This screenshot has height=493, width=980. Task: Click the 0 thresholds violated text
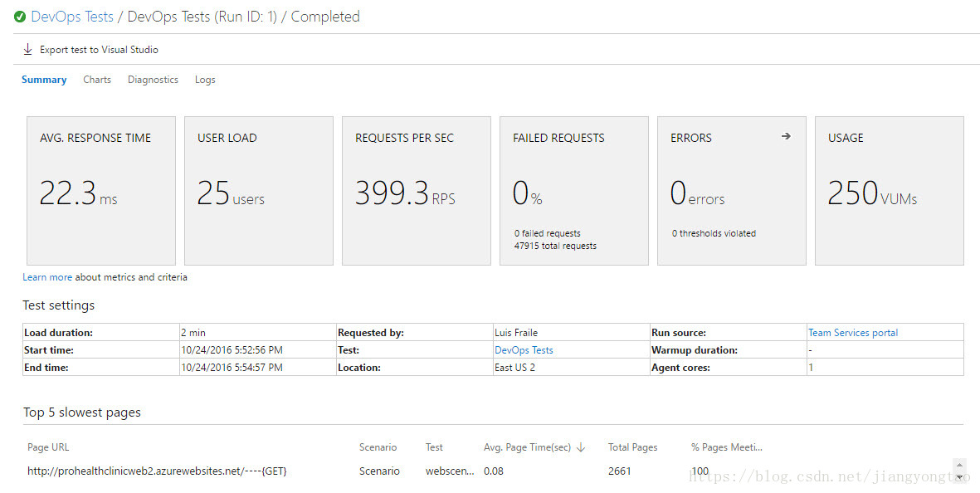714,233
